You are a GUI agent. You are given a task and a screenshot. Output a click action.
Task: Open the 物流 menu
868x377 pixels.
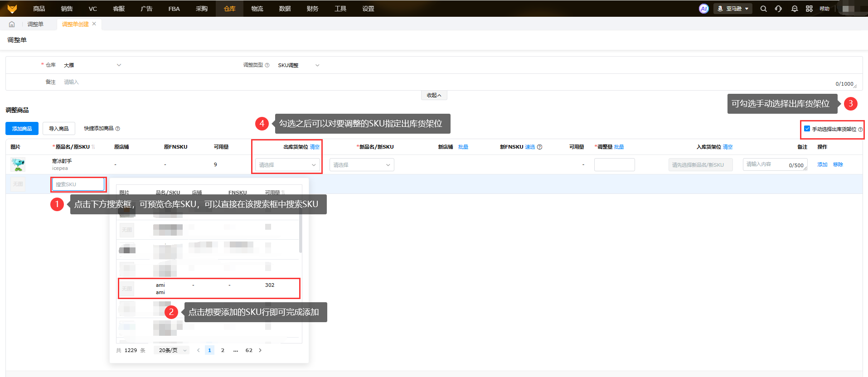[257, 9]
